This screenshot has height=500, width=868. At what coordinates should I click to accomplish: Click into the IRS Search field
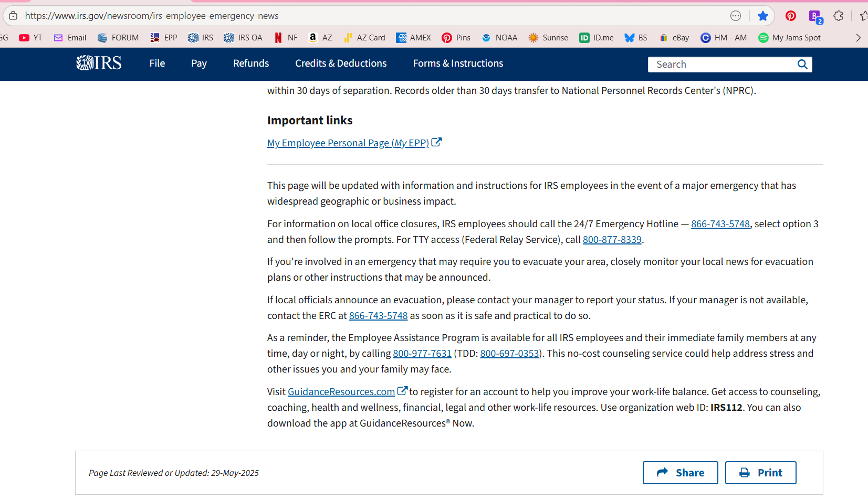(x=722, y=65)
